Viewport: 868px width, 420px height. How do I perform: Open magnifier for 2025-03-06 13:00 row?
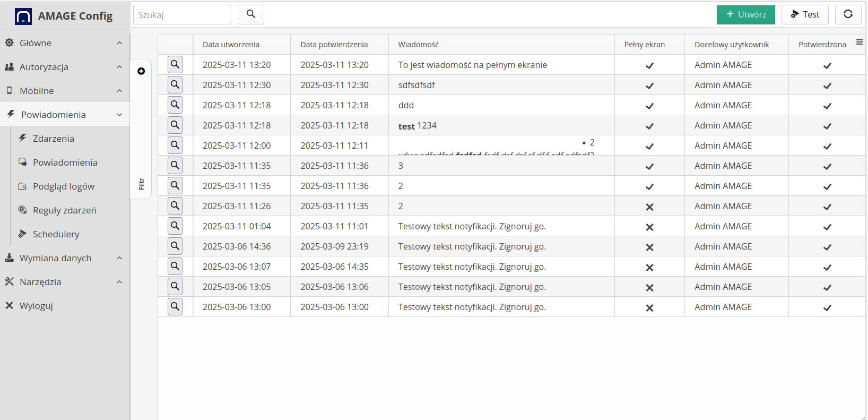(x=175, y=307)
